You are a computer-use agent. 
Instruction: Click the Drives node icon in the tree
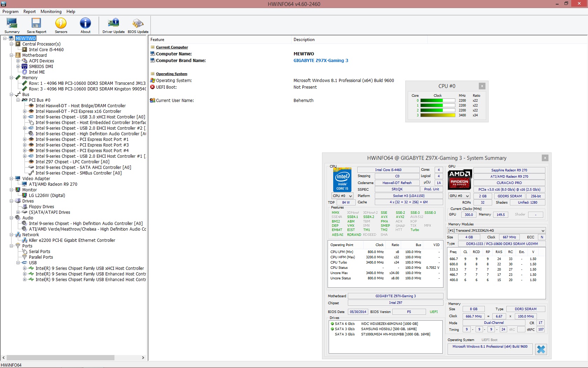pyautogui.click(x=18, y=201)
